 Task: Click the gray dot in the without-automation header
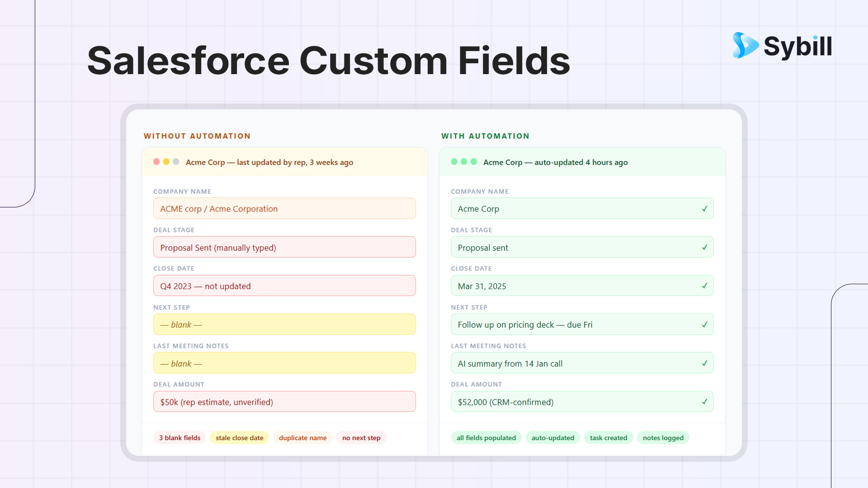point(176,162)
